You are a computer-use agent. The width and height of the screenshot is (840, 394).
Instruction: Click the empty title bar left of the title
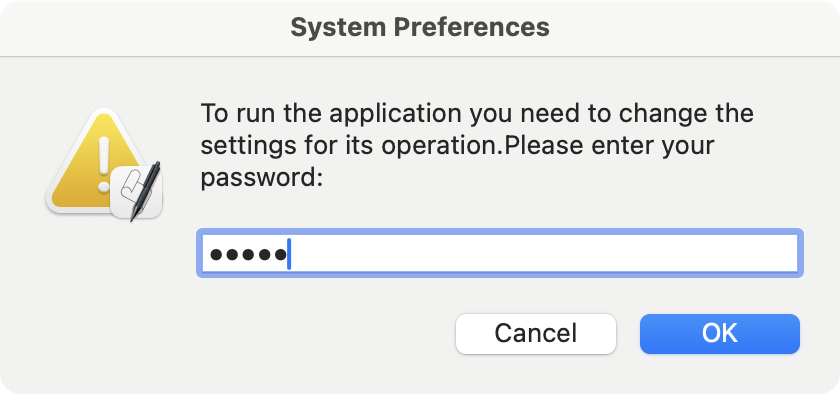point(145,27)
